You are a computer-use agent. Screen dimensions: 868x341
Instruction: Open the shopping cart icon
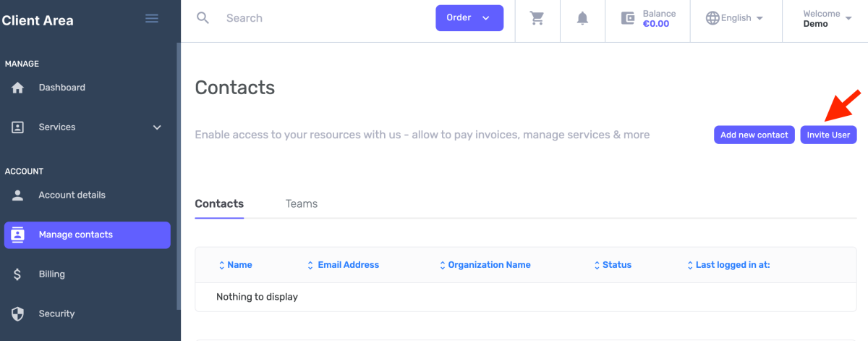coord(537,18)
